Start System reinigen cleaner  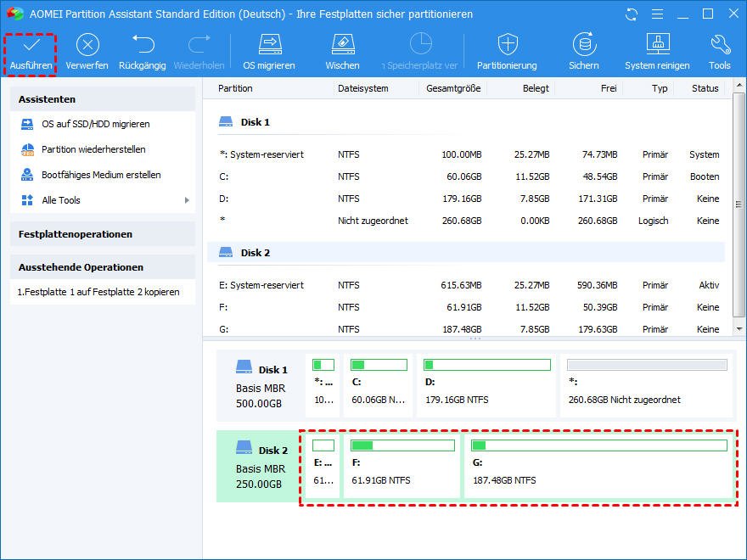click(x=657, y=53)
